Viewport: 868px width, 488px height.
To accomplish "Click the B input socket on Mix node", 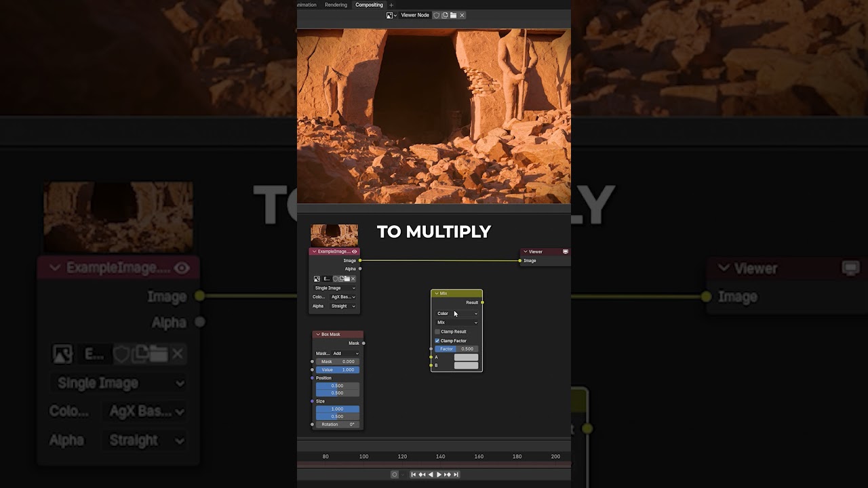I will click(431, 365).
